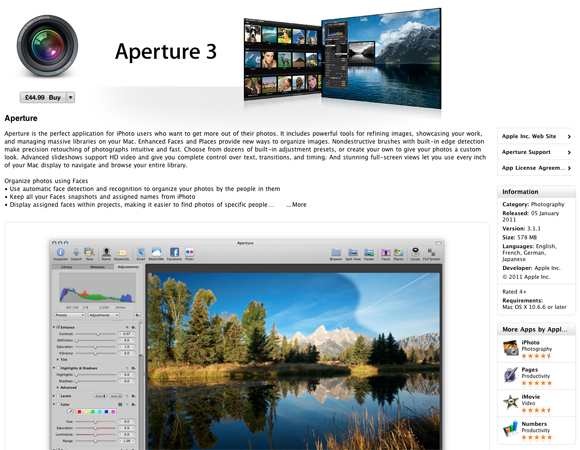The width and height of the screenshot is (580, 450).
Task: Click the Flickr share icon
Action: tap(189, 252)
